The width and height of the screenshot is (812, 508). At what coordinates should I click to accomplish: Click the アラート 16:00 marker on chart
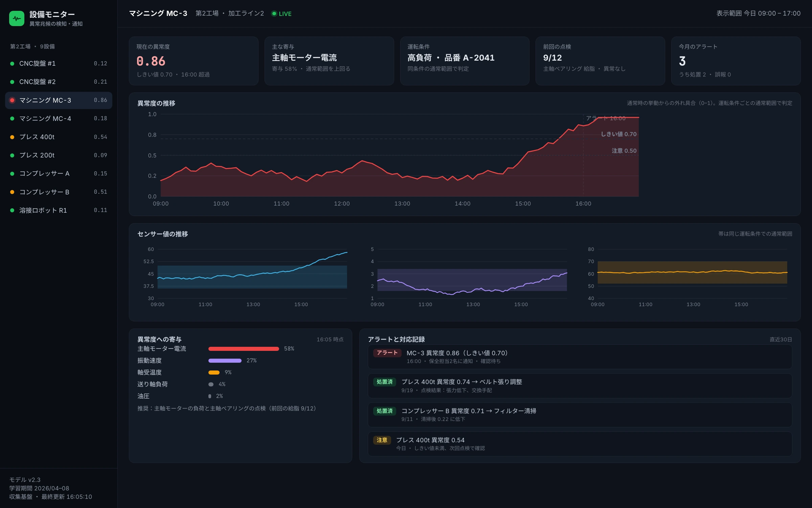click(x=606, y=118)
